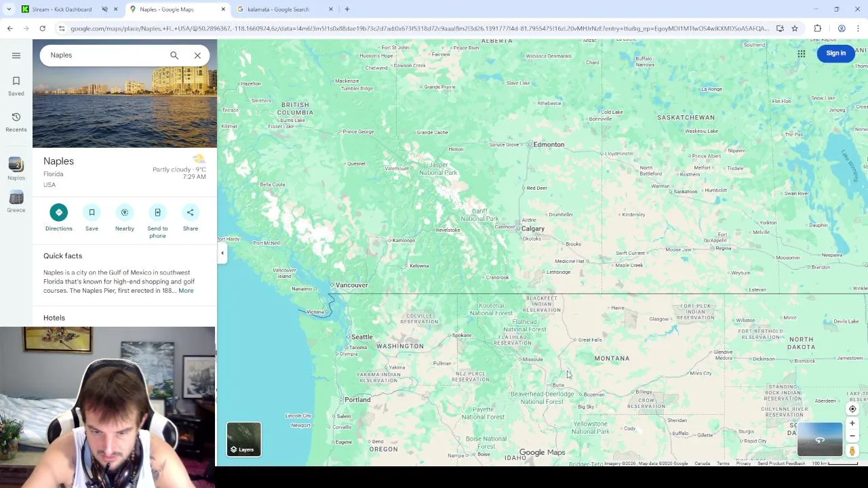Click the Sign in button
Screen dimensions: 868x488
pyautogui.click(x=836, y=54)
